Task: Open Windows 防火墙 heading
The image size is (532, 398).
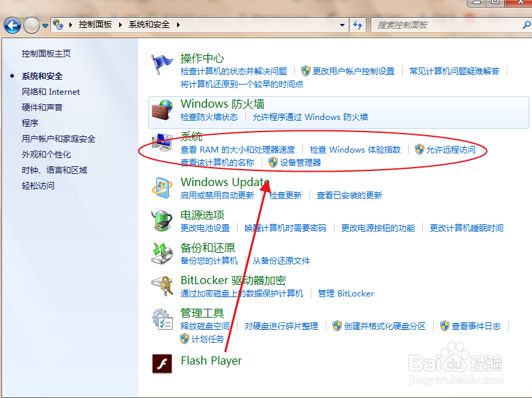Action: tap(223, 104)
